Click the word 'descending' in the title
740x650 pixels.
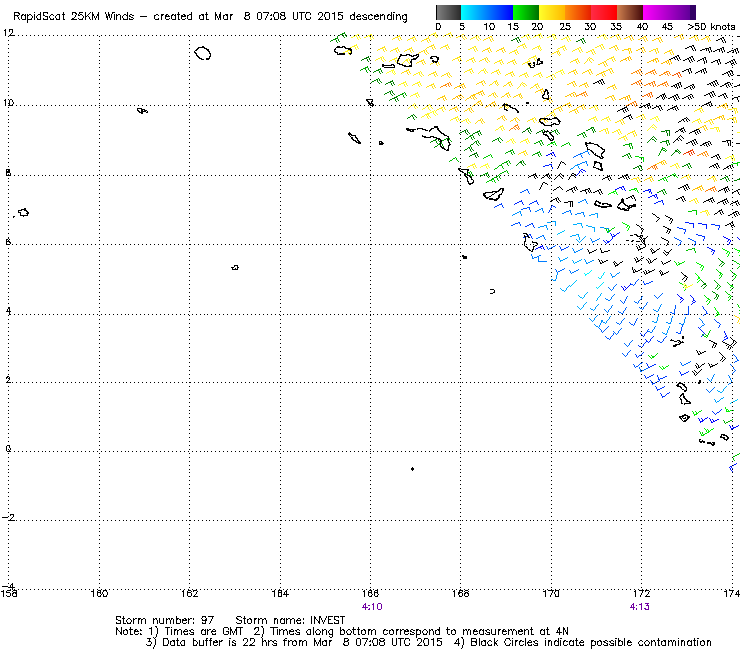[378, 17]
